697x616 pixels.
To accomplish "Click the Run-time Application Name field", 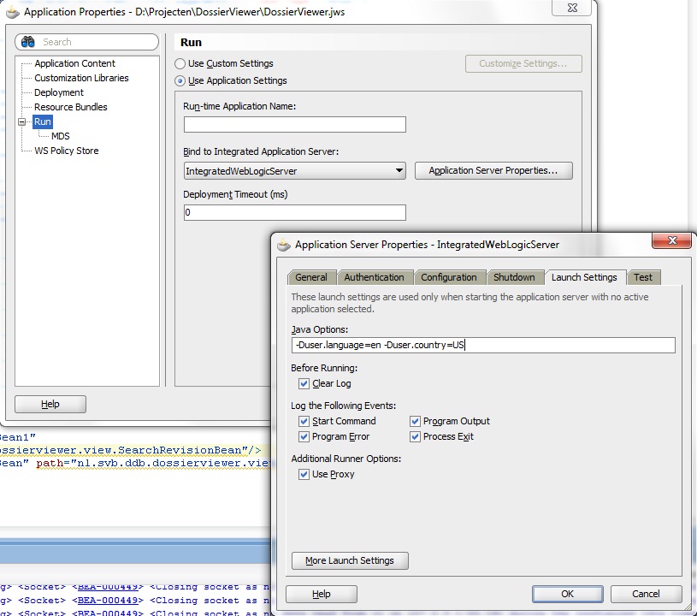I will point(295,125).
